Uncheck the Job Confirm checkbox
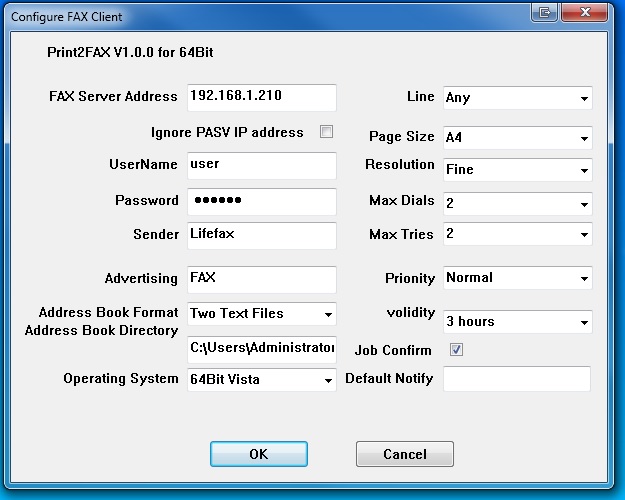Viewport: 625px width, 500px height. (x=456, y=350)
